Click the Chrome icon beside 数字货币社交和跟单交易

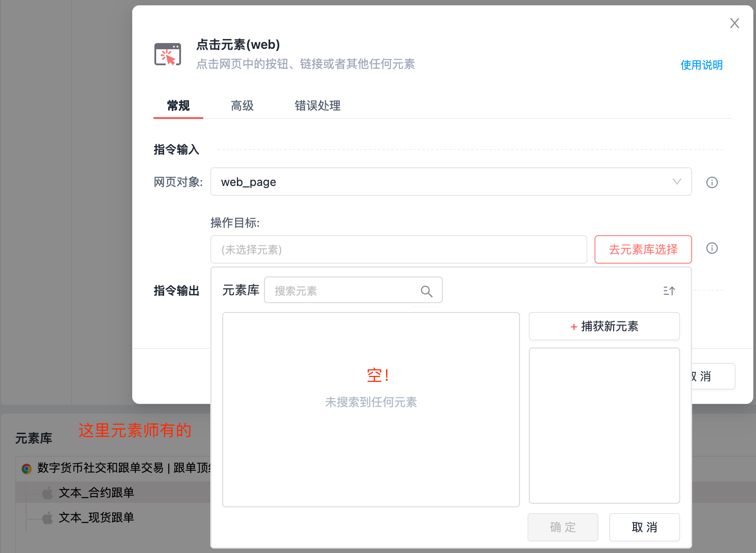click(27, 468)
